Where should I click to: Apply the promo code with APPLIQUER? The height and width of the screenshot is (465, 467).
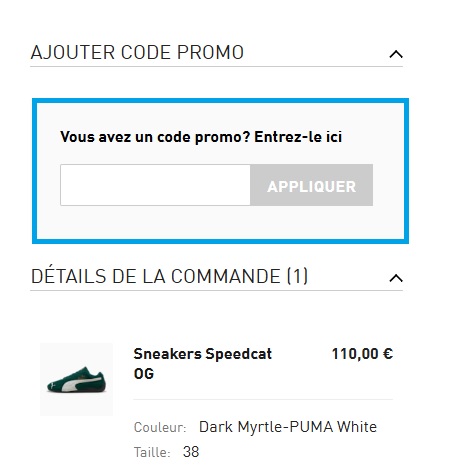pos(312,185)
